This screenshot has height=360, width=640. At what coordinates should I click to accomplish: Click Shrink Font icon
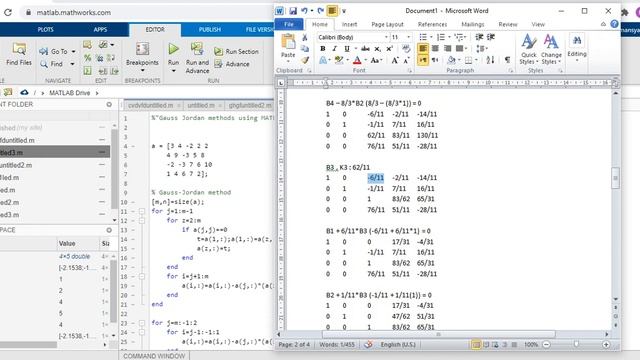[x=406, y=60]
